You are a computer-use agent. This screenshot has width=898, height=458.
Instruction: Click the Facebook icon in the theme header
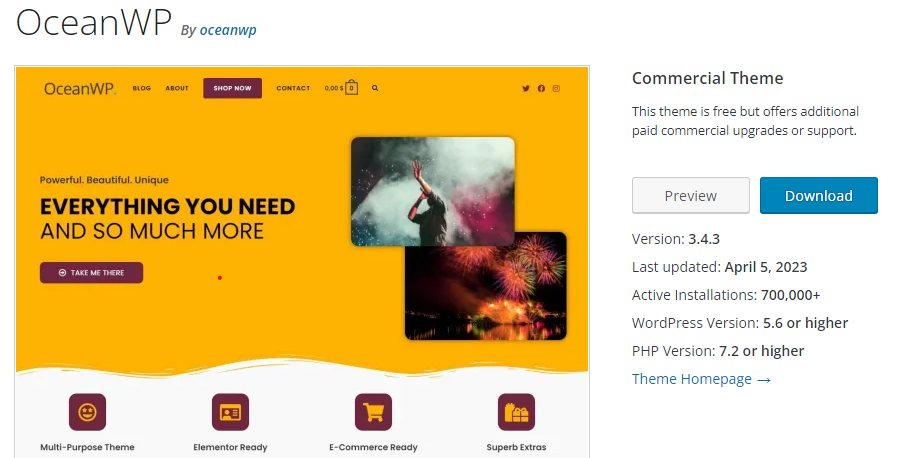[541, 88]
